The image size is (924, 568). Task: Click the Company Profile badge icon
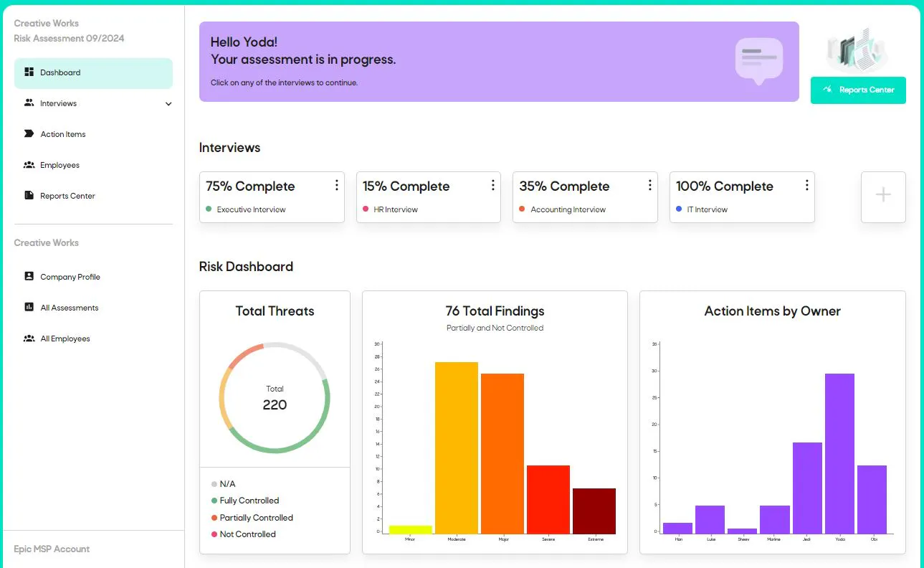29,276
